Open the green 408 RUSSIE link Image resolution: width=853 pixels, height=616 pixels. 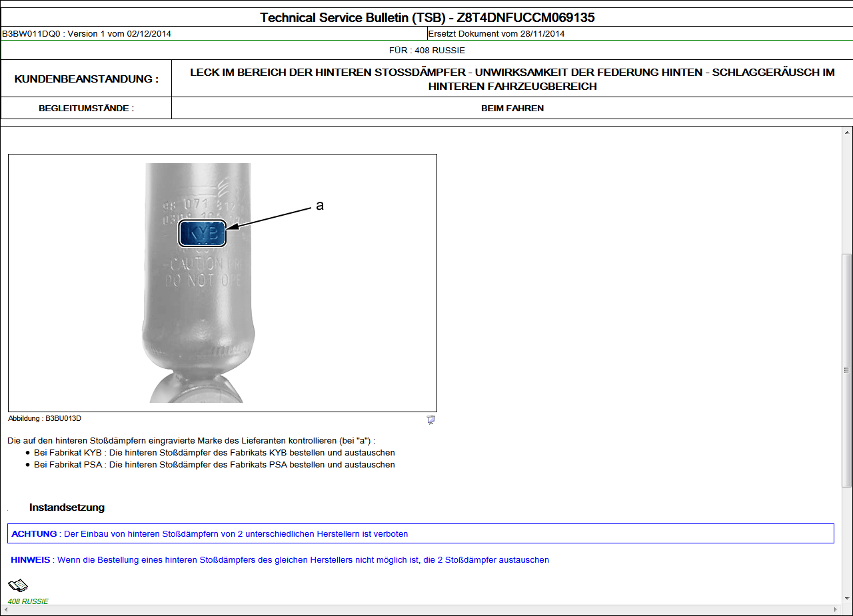pyautogui.click(x=28, y=601)
